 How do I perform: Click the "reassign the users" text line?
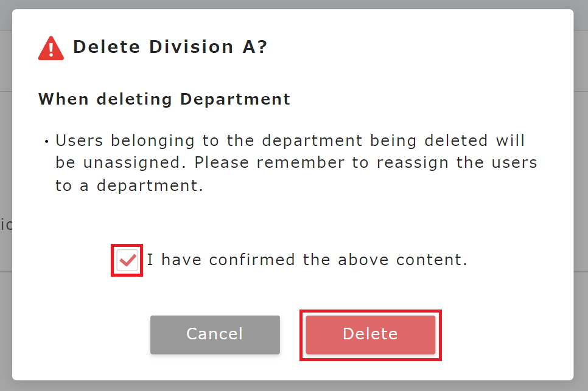(x=457, y=163)
